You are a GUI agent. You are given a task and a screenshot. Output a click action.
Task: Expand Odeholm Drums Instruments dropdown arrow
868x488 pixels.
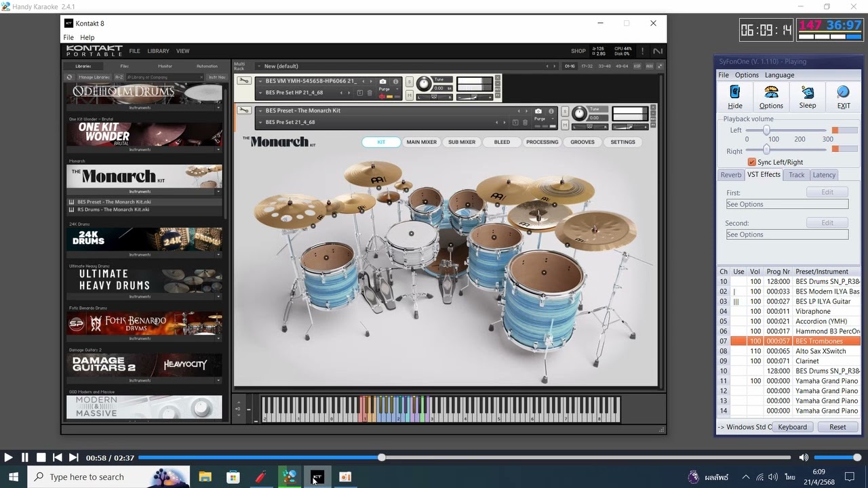pyautogui.click(x=218, y=108)
